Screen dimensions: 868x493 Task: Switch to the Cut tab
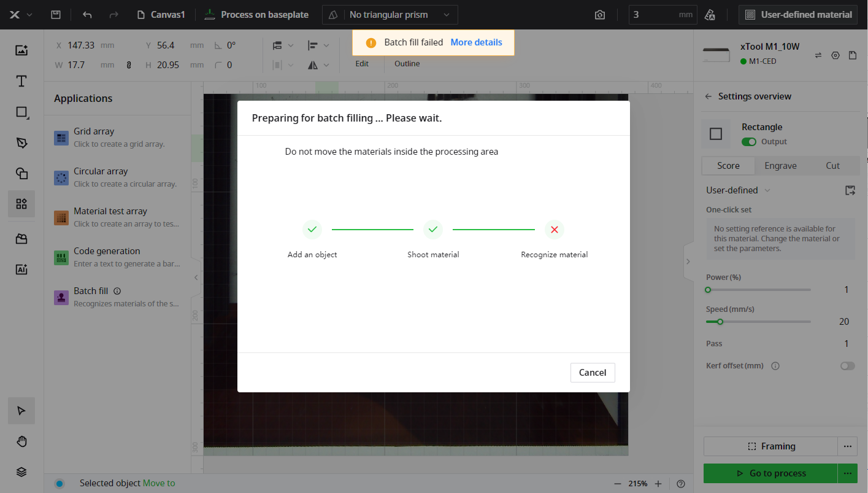click(x=832, y=166)
